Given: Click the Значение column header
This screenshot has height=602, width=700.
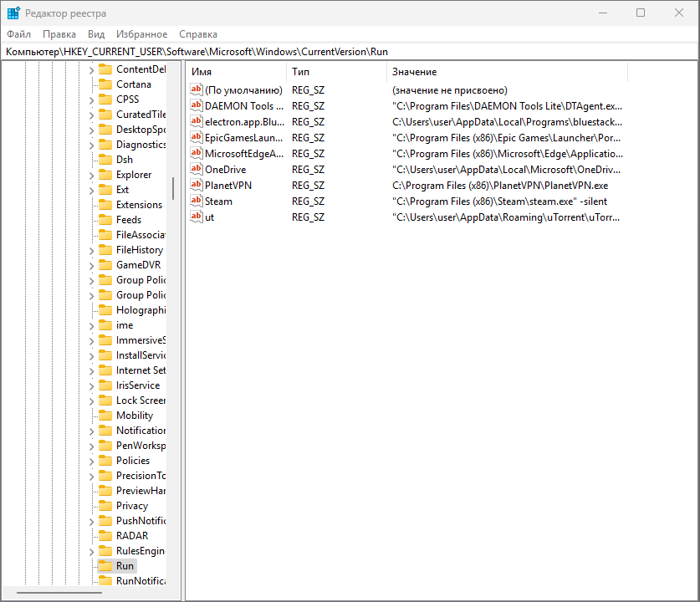Looking at the screenshot, I should pos(507,72).
